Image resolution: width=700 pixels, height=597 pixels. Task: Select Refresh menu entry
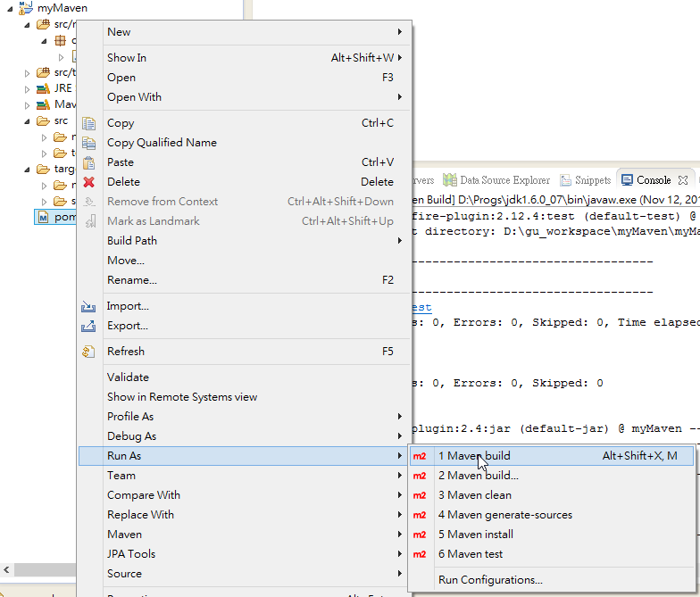(245, 352)
